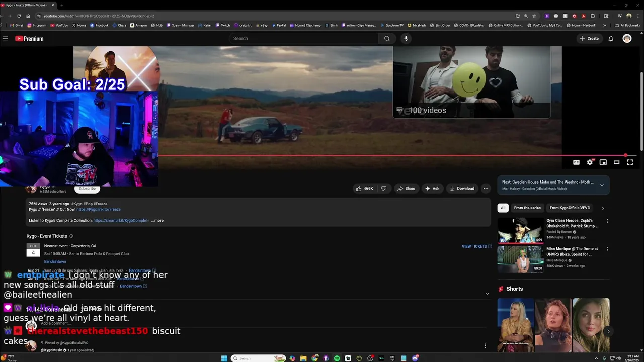Screen dimensions: 644x362
Task: Toggle closed captions on the video
Action: (576, 162)
